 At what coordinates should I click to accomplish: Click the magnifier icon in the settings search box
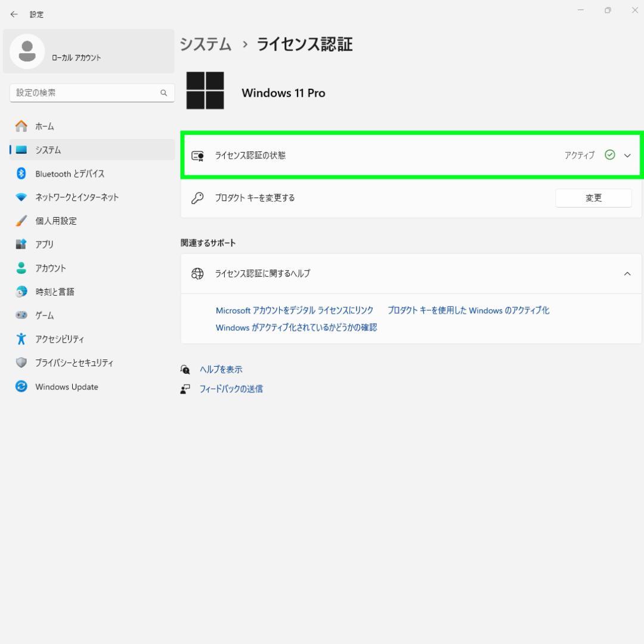coord(164,93)
